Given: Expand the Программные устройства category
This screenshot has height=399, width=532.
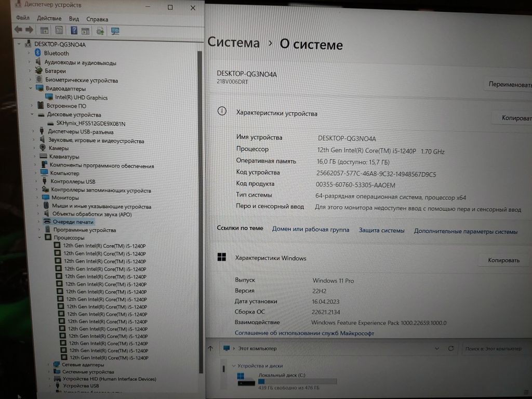Looking at the screenshot, I should pyautogui.click(x=38, y=229).
